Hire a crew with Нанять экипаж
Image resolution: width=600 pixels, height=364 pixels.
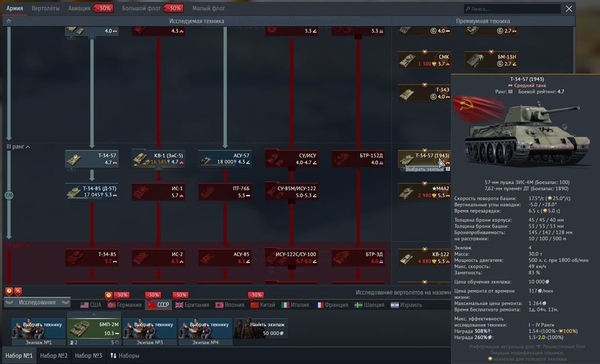260,328
